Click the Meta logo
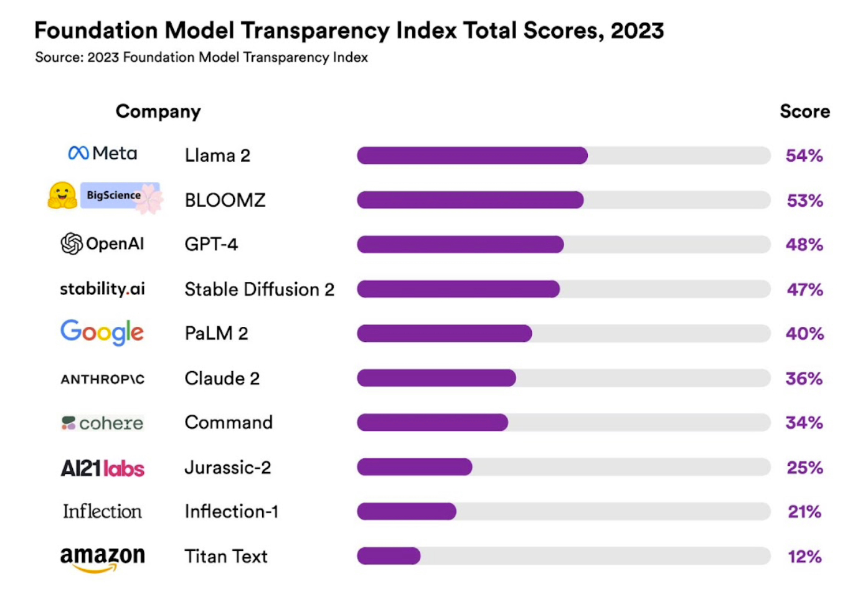 point(103,153)
